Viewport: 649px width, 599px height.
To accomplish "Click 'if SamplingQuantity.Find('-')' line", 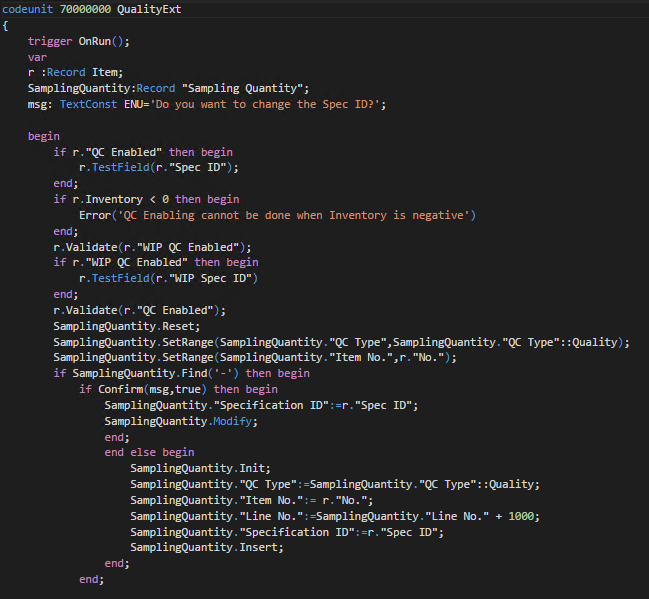I will click(181, 373).
